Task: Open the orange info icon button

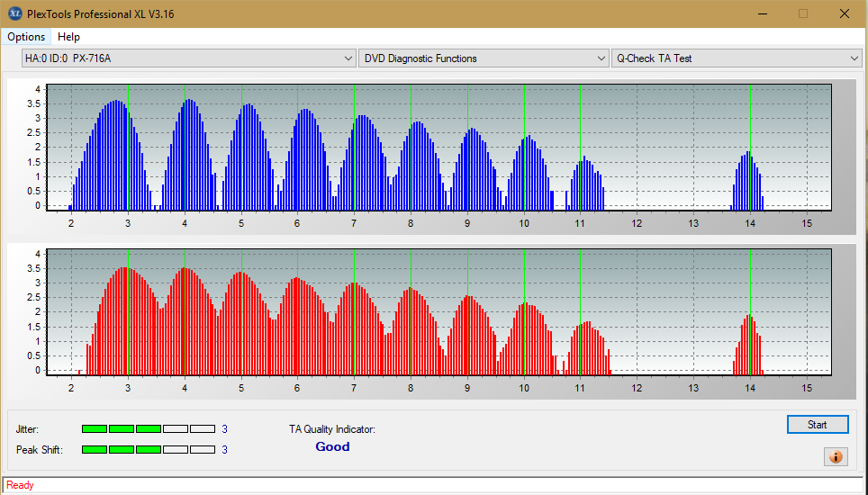Action: coord(836,457)
